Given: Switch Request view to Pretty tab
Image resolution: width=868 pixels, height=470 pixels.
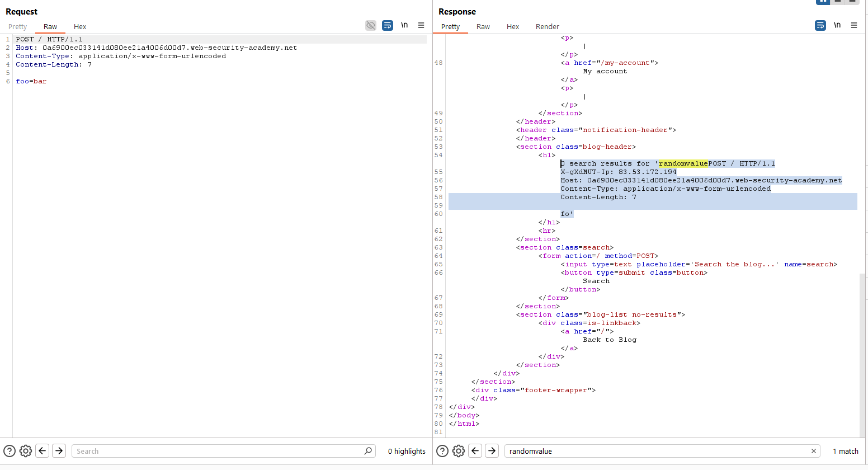Looking at the screenshot, I should (x=17, y=26).
